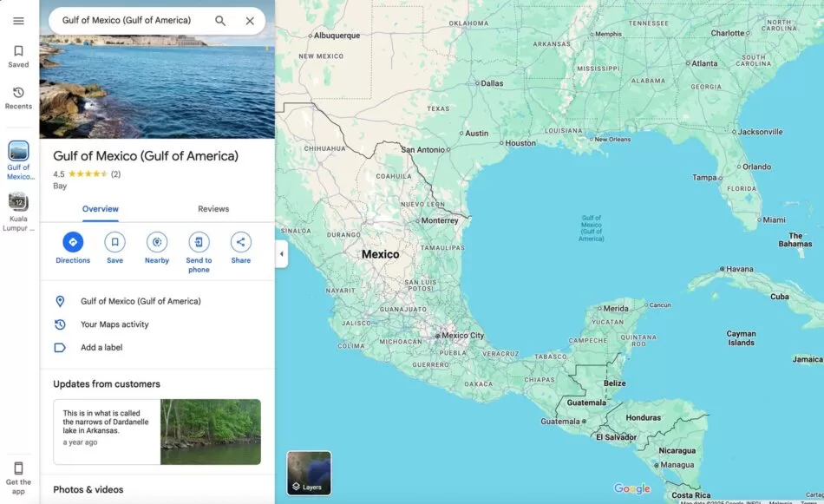Open Saved places in sidebar
Viewport: 824px width, 504px height.
point(18,56)
